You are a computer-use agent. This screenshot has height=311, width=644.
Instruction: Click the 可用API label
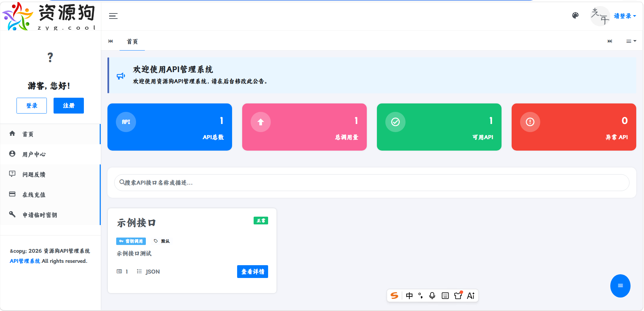click(483, 137)
